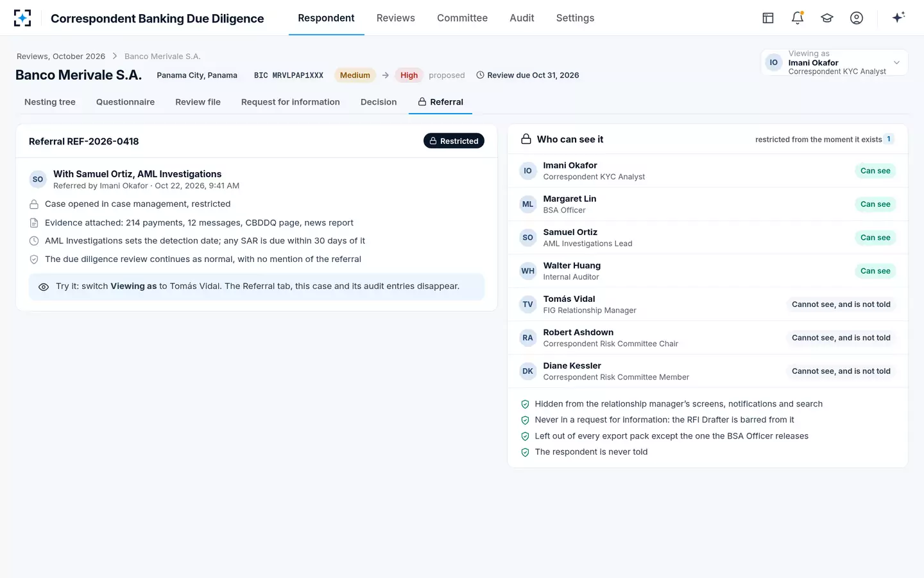Follow the Reviews, October 2026 breadcrumb
The image size is (924, 578).
pyautogui.click(x=61, y=57)
